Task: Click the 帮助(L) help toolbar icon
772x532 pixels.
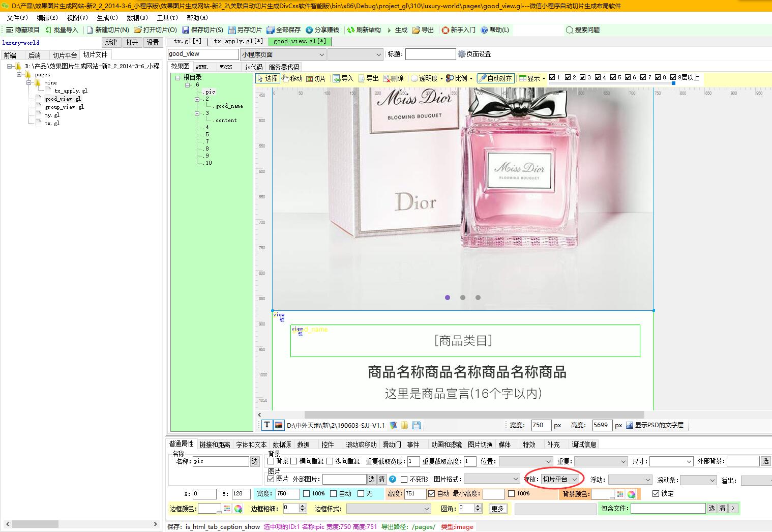Action: [x=484, y=30]
